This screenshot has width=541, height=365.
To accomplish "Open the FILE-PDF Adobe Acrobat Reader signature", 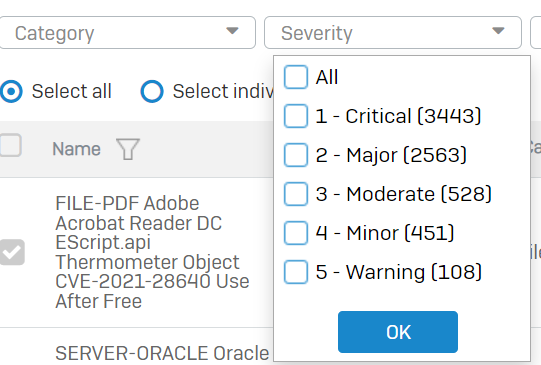I will pyautogui.click(x=152, y=252).
